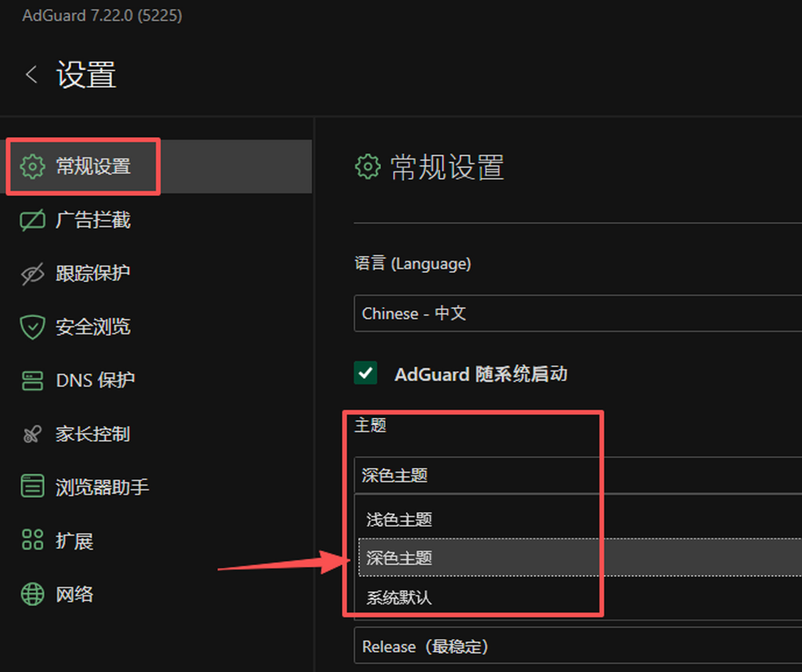This screenshot has width=802, height=672.
Task: Click the back arrow next to 设置
Action: click(31, 74)
